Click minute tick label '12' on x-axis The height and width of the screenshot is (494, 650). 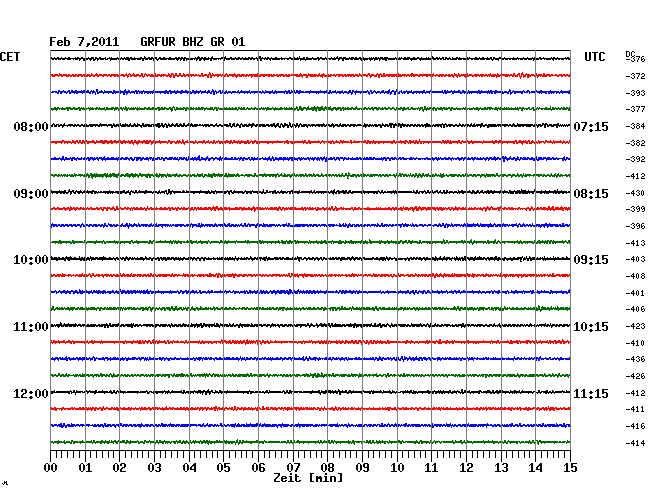(x=466, y=468)
